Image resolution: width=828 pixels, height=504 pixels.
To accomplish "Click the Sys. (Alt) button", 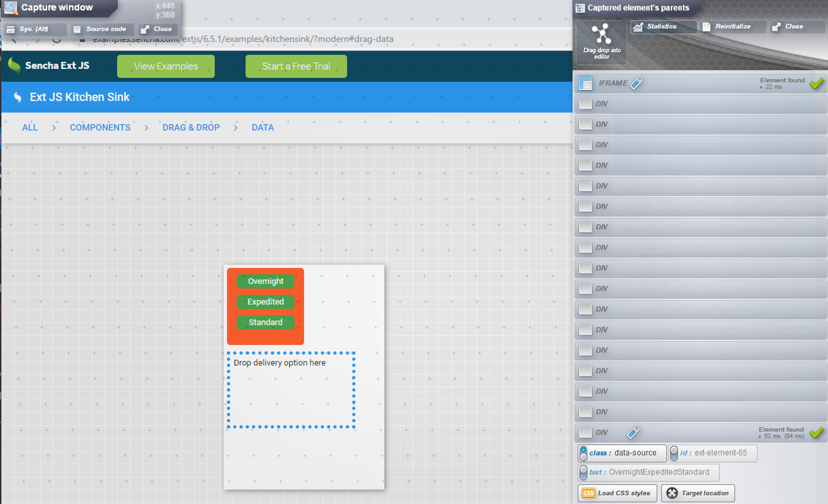I will click(x=35, y=29).
